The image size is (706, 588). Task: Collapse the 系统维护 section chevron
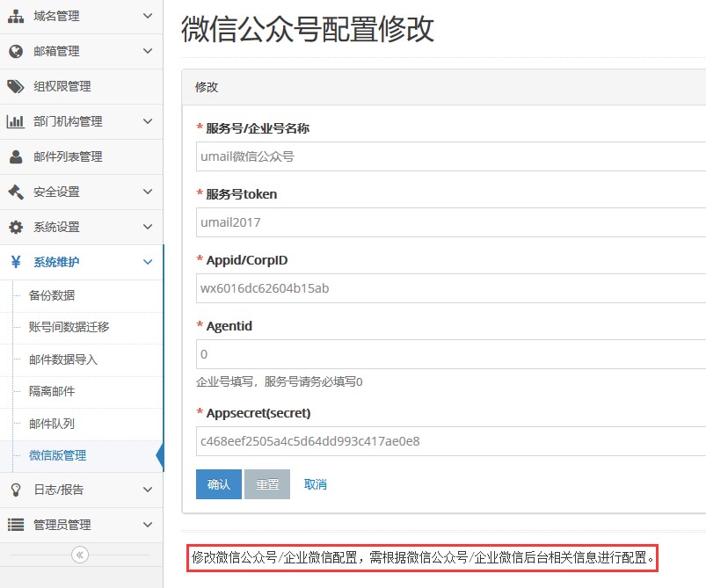pyautogui.click(x=147, y=262)
